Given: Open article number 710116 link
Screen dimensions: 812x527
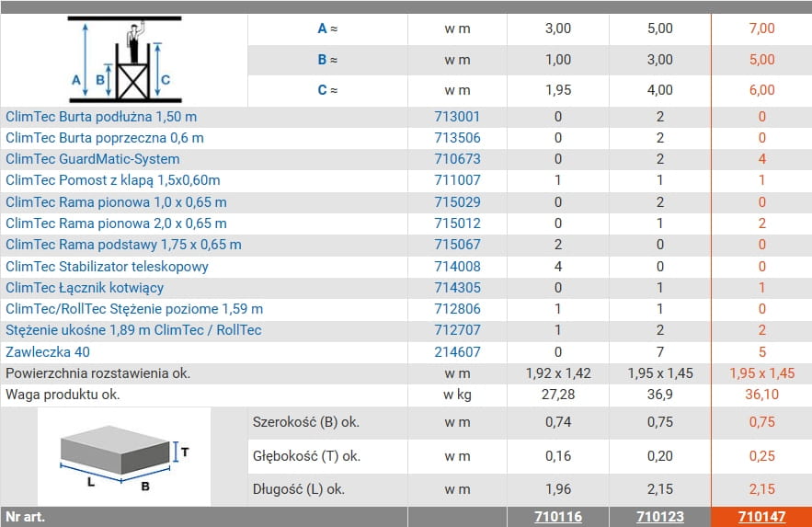Looking at the screenshot, I should (557, 517).
